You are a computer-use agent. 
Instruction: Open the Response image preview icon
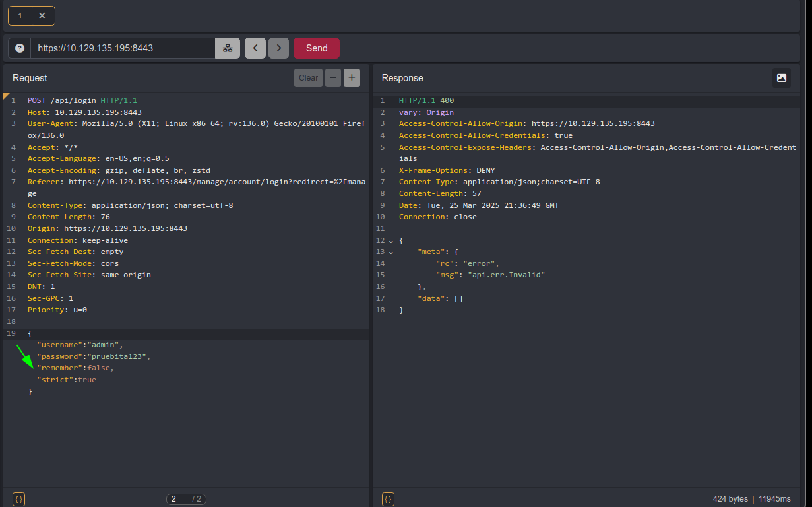coord(781,78)
